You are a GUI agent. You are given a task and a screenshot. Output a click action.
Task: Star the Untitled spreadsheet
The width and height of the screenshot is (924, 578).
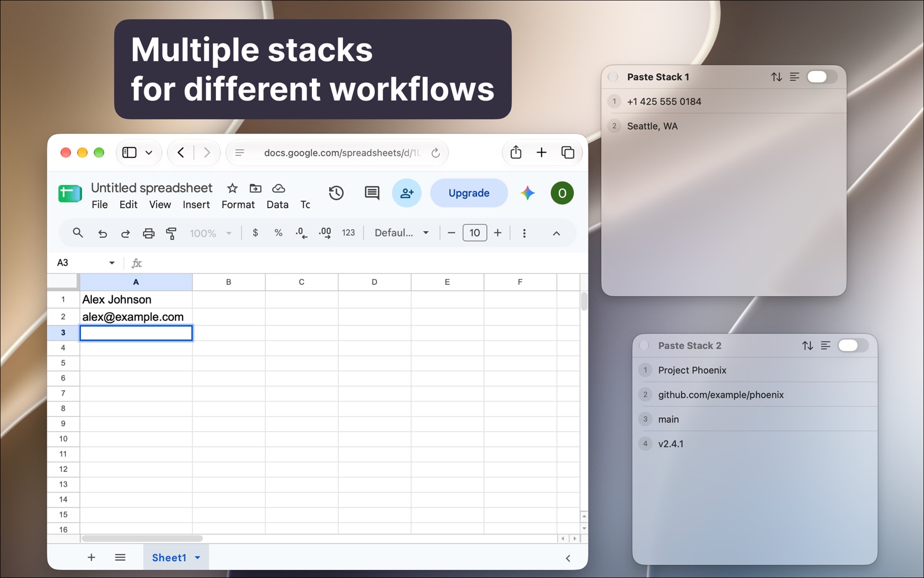click(x=232, y=188)
